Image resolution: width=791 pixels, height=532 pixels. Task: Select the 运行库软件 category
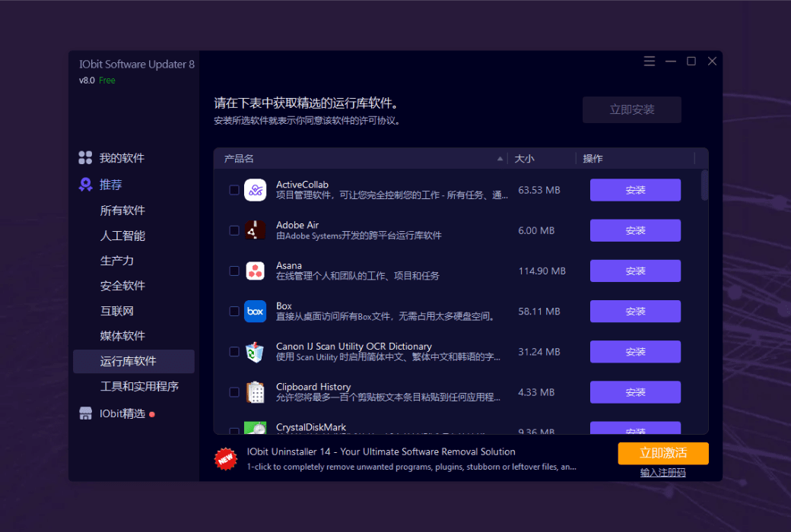click(x=134, y=361)
